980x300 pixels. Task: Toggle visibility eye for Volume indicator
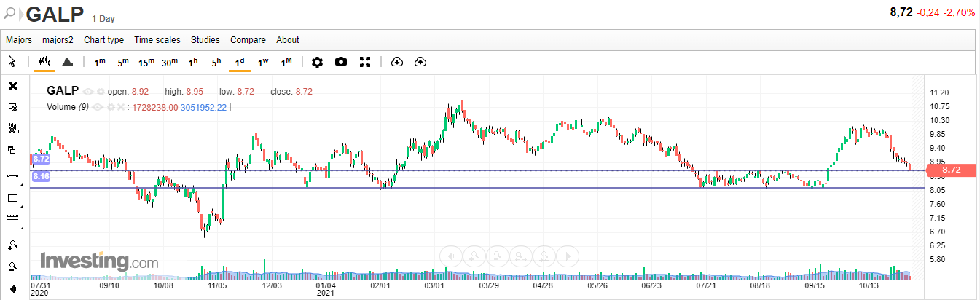tap(98, 107)
